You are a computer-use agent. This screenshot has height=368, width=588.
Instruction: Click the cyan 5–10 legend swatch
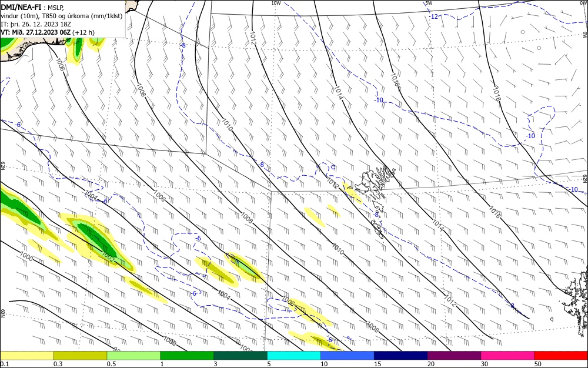pos(294,356)
